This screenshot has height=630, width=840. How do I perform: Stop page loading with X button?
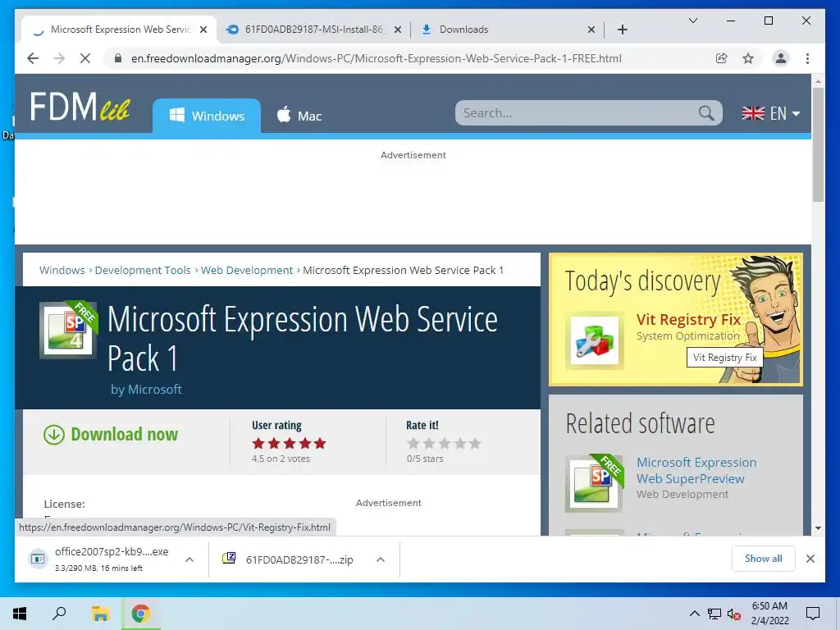point(85,58)
